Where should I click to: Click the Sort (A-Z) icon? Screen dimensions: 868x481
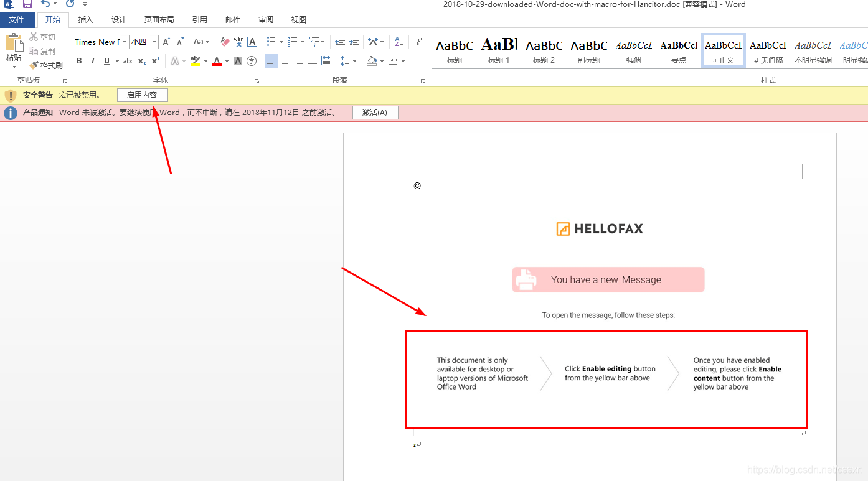[399, 42]
